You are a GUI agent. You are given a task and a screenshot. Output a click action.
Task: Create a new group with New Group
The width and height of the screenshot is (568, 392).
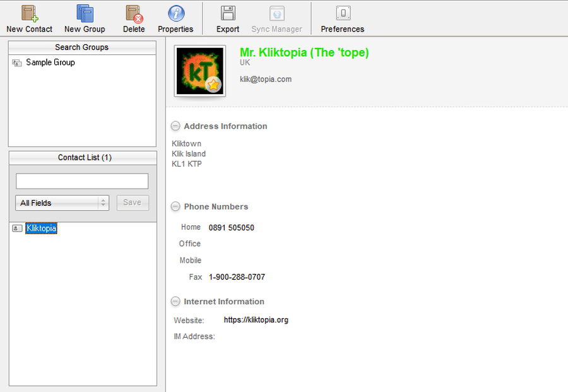pos(85,14)
